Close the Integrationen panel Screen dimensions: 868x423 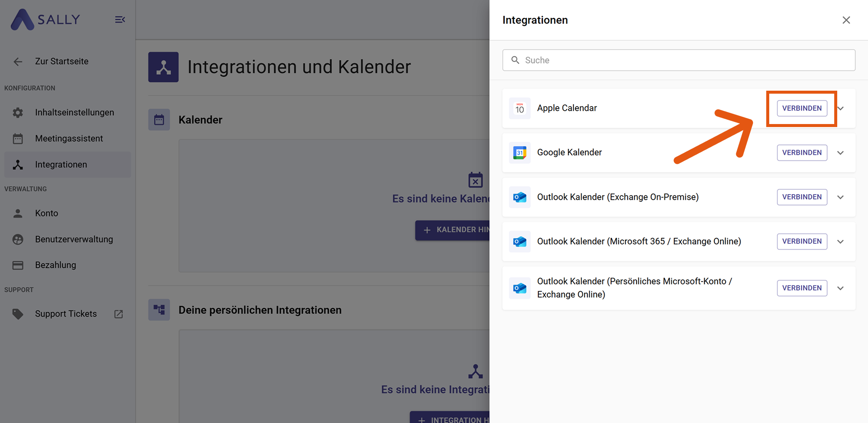pos(846,20)
